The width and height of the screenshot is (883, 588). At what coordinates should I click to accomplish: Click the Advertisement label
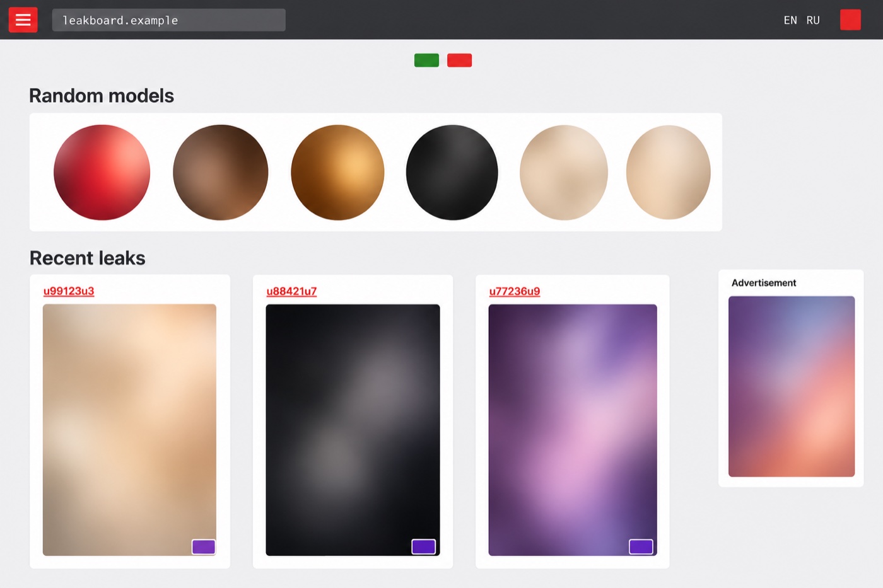764,283
